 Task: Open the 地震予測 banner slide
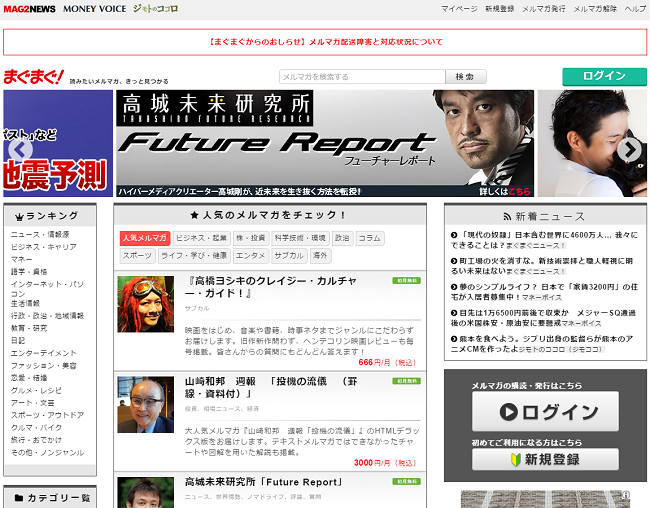click(x=58, y=143)
